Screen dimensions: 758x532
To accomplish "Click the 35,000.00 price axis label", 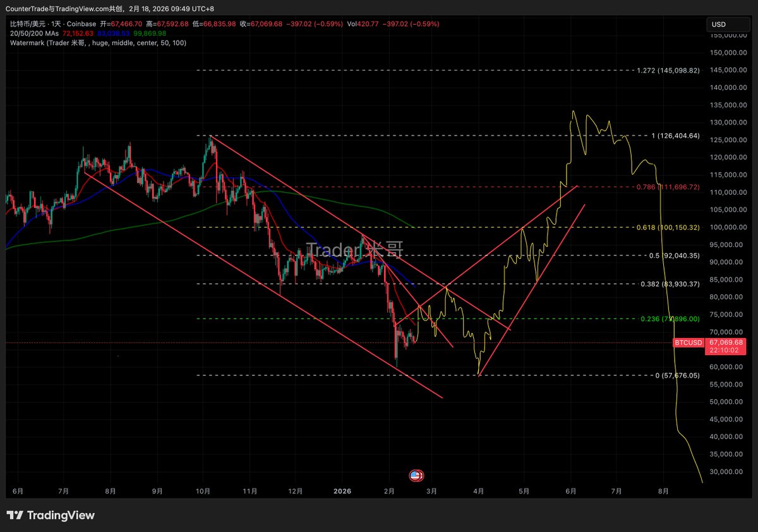I will pyautogui.click(x=726, y=454).
